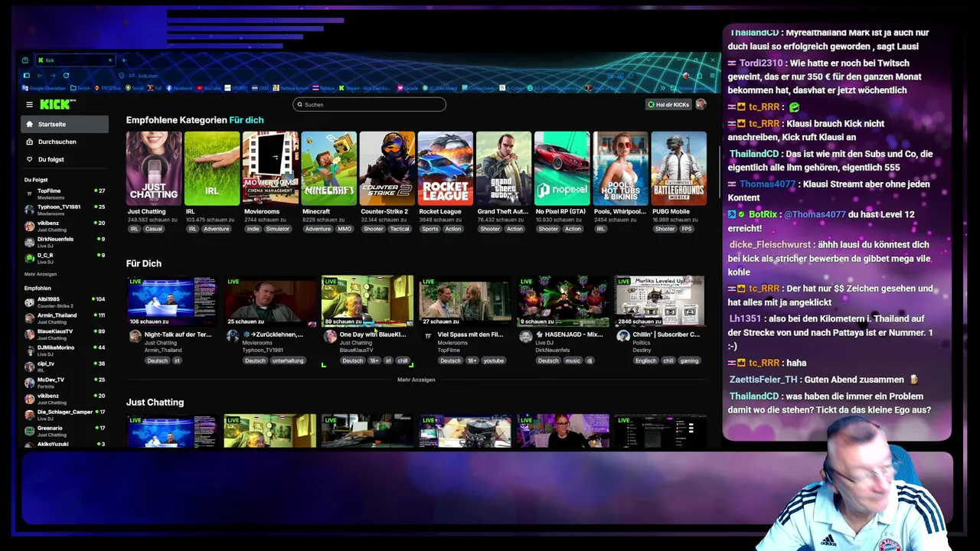
Task: Expand Mehr Anzeigen below Für Dich streams
Action: [x=416, y=380]
